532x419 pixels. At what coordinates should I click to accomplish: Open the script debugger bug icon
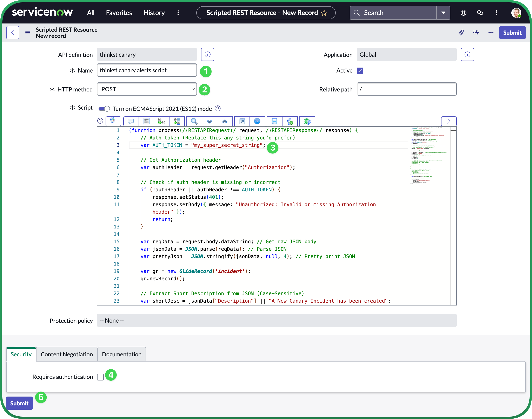coord(307,121)
